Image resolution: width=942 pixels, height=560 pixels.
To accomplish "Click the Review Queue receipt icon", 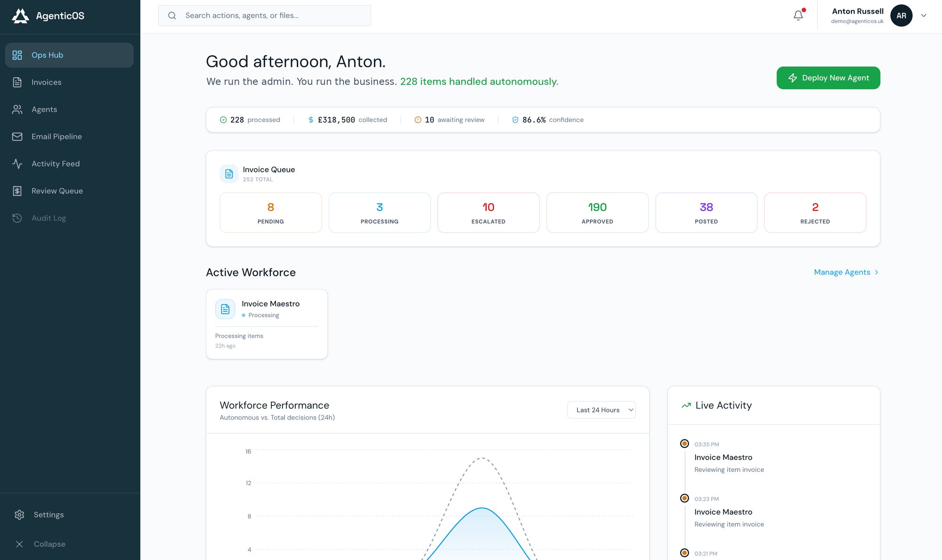I will pyautogui.click(x=17, y=191).
